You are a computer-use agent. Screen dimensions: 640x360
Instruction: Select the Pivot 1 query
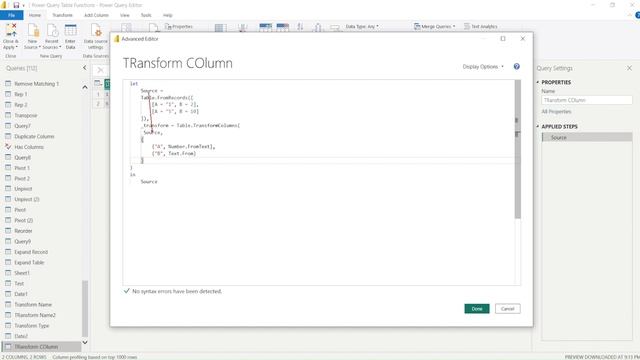pyautogui.click(x=22, y=168)
